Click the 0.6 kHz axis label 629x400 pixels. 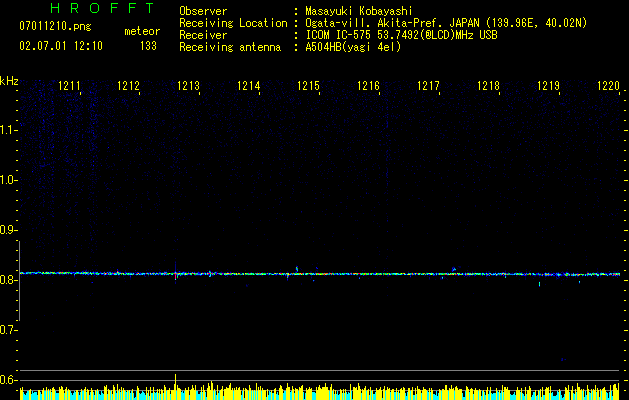pyautogui.click(x=8, y=380)
